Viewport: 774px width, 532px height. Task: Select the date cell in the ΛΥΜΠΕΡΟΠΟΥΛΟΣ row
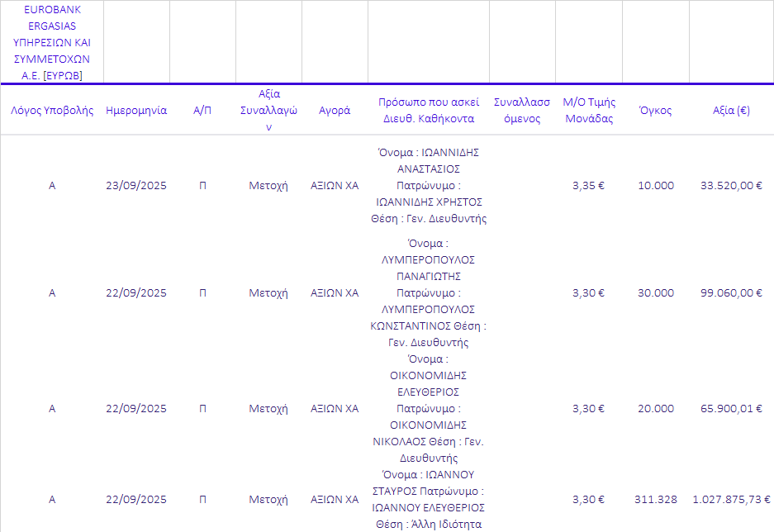point(136,293)
